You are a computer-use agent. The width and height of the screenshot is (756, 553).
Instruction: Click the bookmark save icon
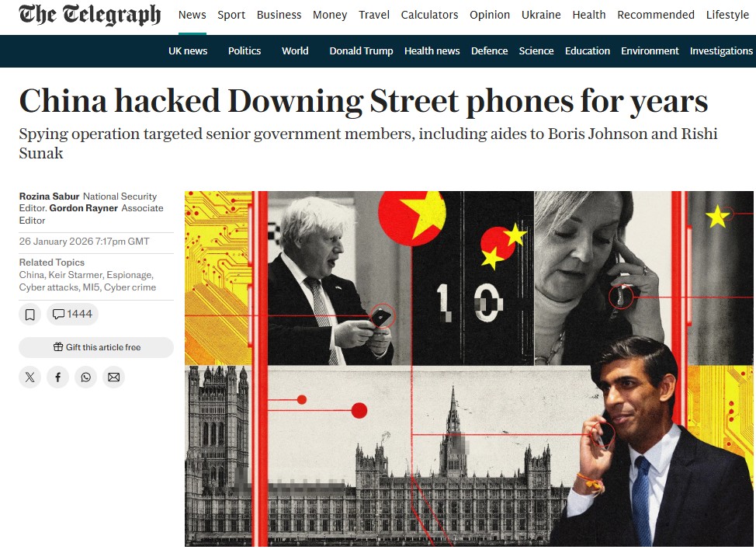pyautogui.click(x=30, y=315)
